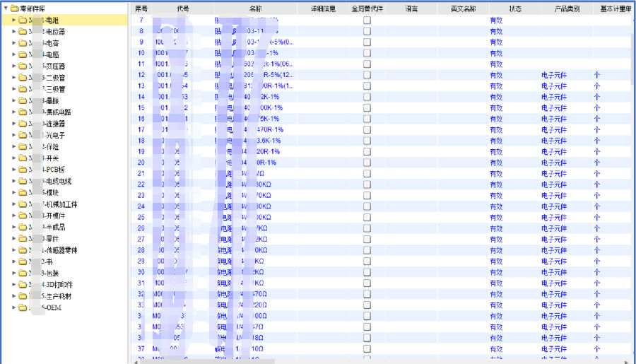Viewport: 636px width, 364px height.
Task: Click the folder icon beside 模块
Action: (x=23, y=192)
